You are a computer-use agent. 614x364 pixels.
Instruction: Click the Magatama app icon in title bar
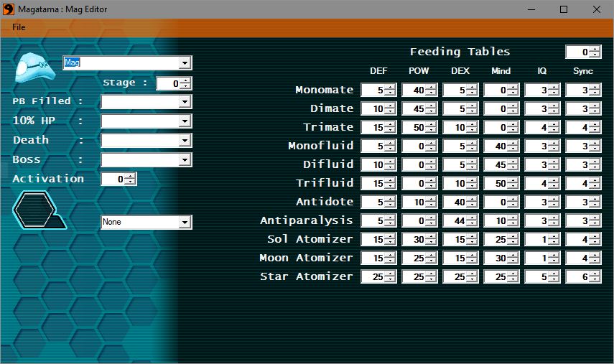pyautogui.click(x=8, y=9)
